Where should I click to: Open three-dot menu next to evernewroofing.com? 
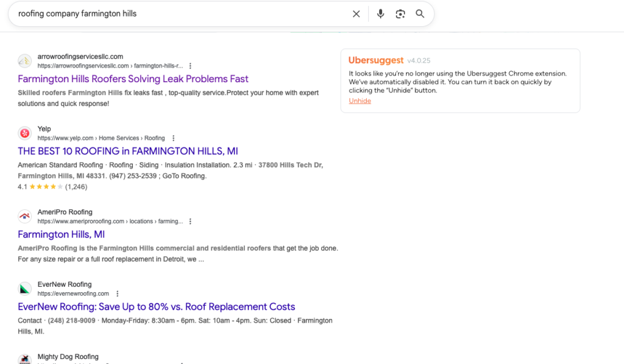(x=118, y=293)
